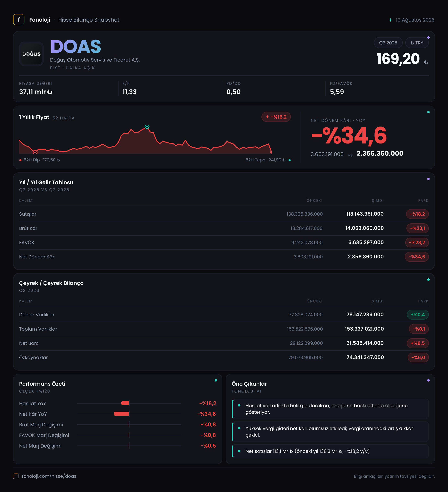
Task: Click the Brüt Marj Değişimi -%0,8 value
Action: coord(208,424)
